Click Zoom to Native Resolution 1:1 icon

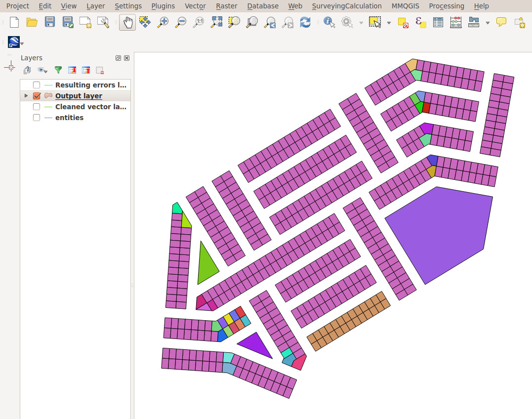(199, 22)
